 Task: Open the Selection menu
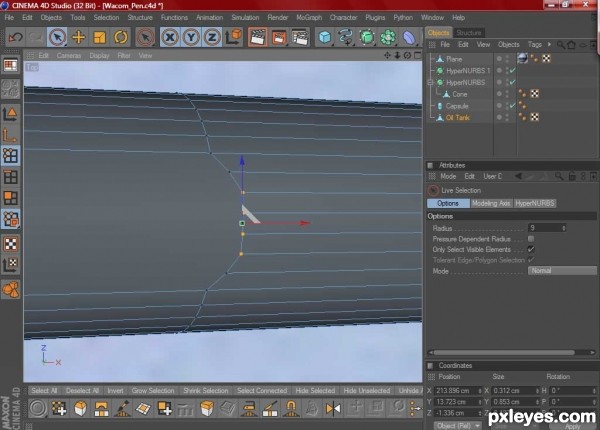click(106, 18)
